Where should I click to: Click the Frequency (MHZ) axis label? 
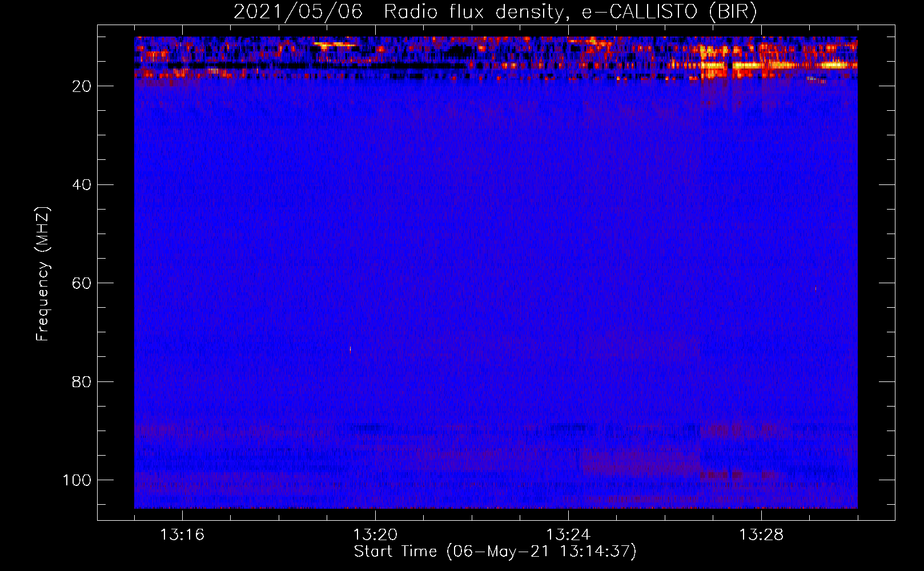[43, 274]
